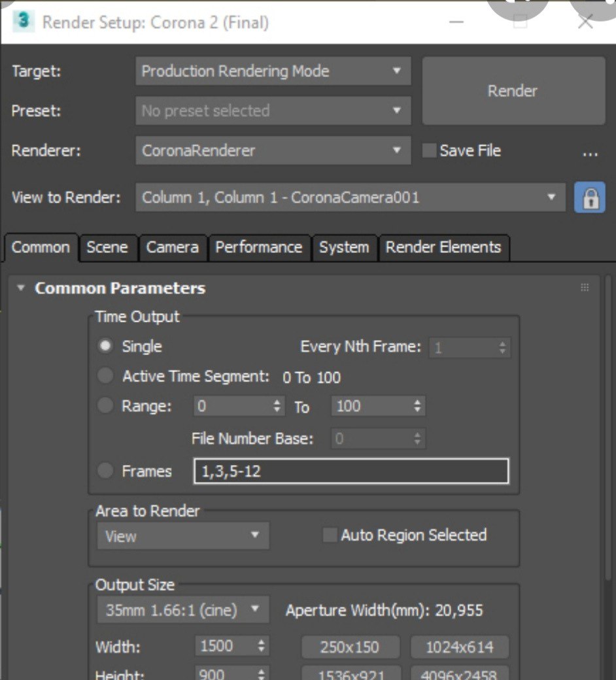Select the Single time output option

click(x=105, y=346)
